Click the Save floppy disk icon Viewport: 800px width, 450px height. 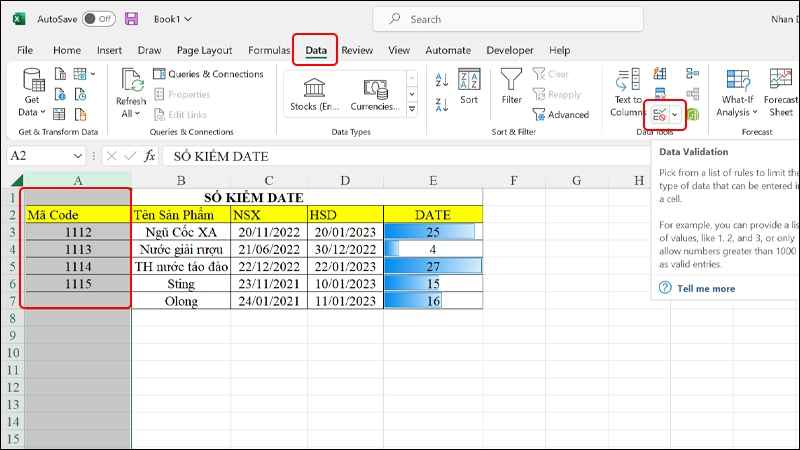(x=131, y=19)
